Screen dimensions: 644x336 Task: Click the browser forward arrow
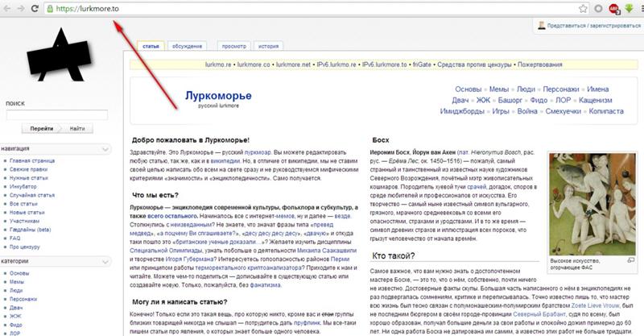[x=21, y=9]
